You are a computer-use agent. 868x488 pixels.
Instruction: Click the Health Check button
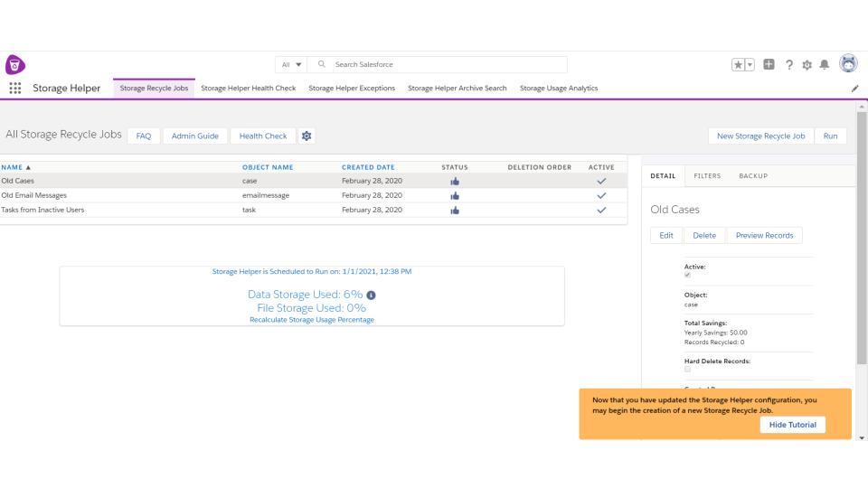pyautogui.click(x=263, y=136)
